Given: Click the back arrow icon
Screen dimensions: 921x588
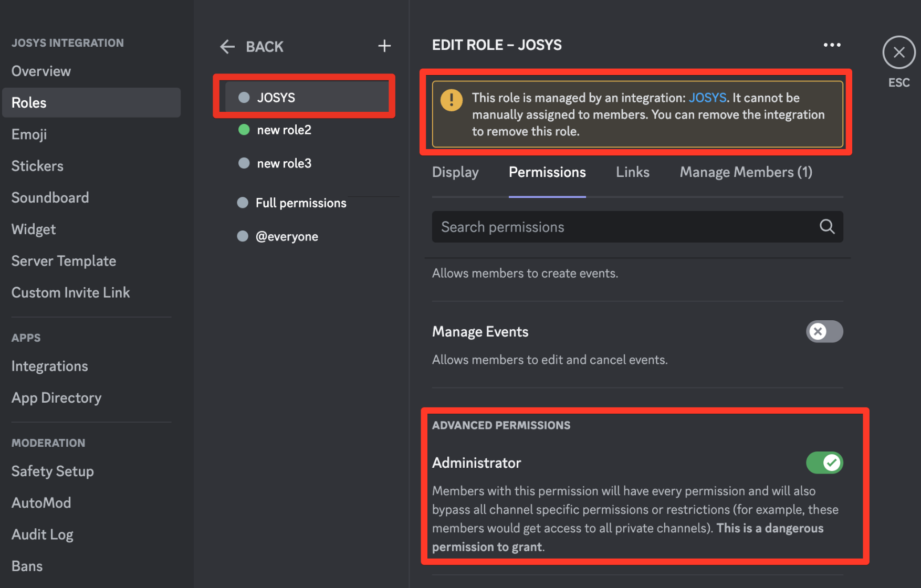Looking at the screenshot, I should [227, 47].
